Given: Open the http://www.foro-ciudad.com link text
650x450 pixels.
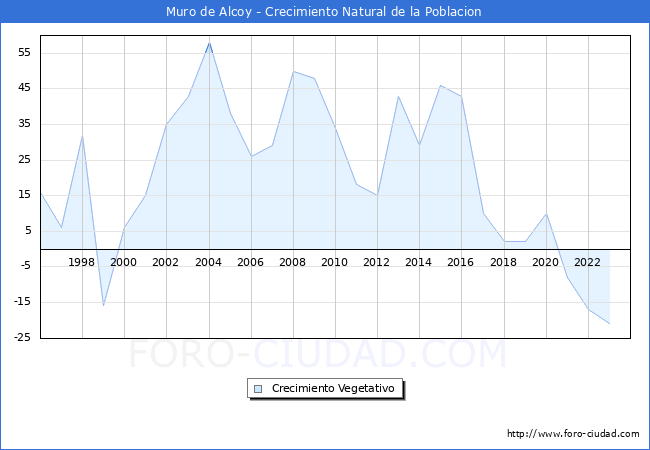Looking at the screenshot, I should (573, 434).
